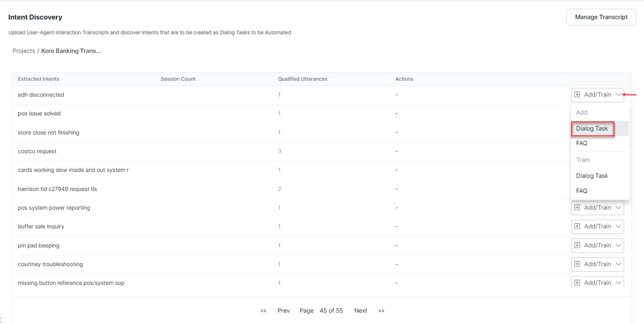Click plus icon in edh disconnected row
This screenshot has width=644, height=325.
pos(577,94)
